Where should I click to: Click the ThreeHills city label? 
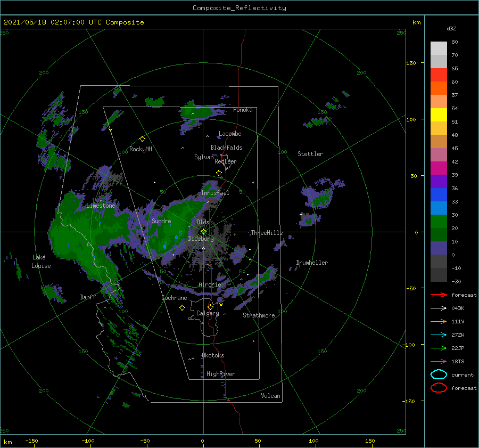(x=267, y=233)
